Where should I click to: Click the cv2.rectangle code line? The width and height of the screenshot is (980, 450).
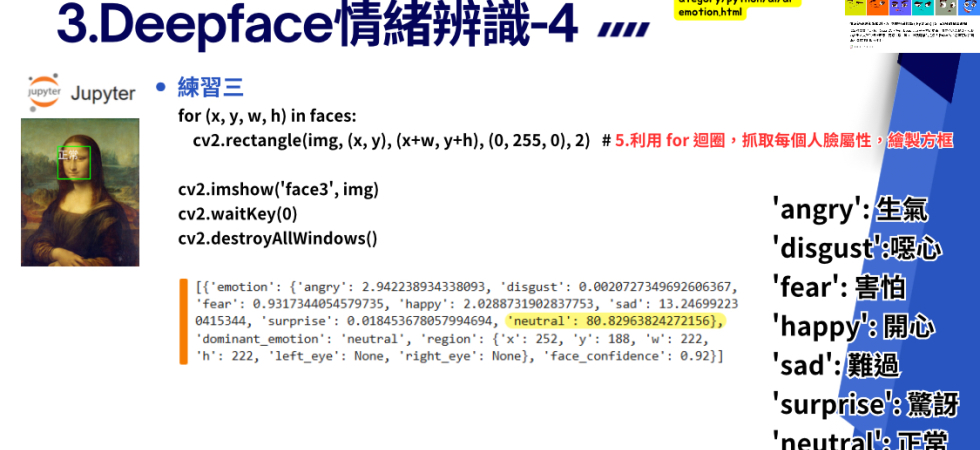[391, 140]
